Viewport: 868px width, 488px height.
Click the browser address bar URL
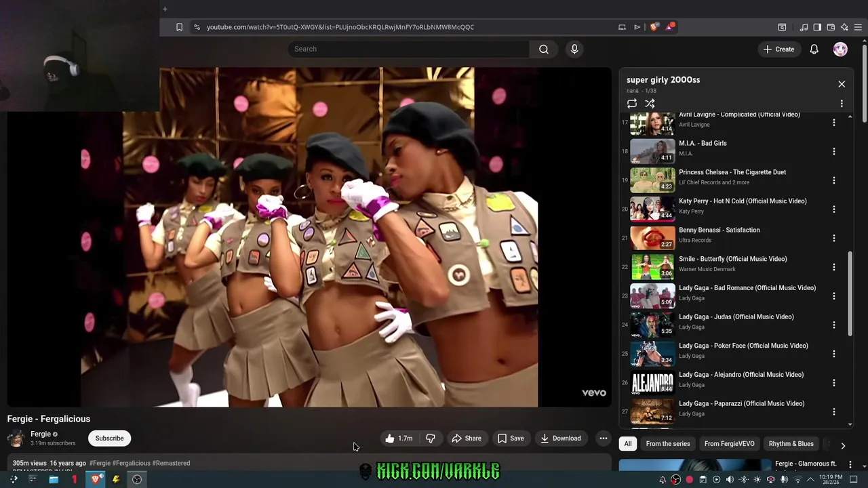(340, 27)
